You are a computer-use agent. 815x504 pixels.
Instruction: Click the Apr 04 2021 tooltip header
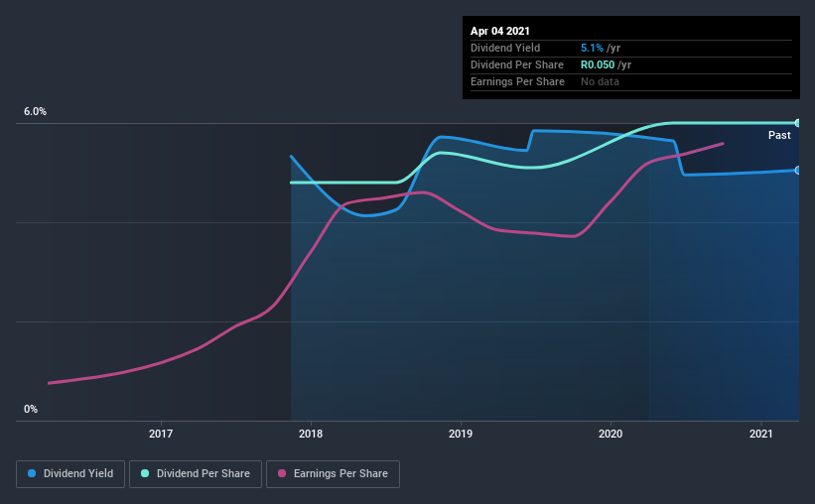coord(500,31)
